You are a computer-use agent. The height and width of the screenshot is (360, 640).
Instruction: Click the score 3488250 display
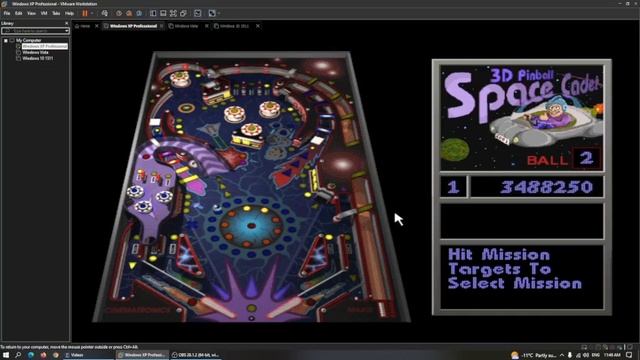tap(537, 187)
